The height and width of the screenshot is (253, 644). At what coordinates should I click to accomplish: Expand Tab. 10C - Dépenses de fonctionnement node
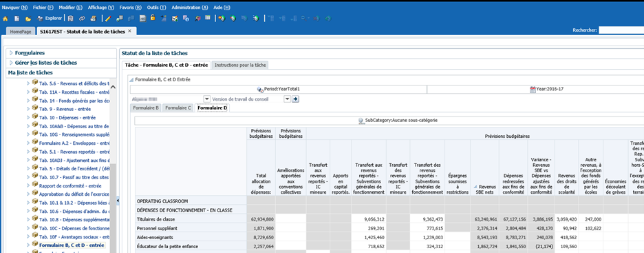tap(28, 228)
